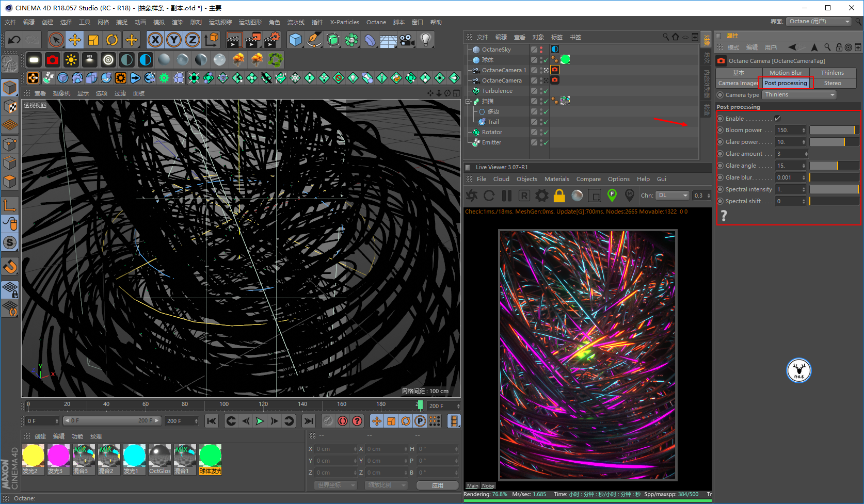Image resolution: width=864 pixels, height=504 pixels.
Task: Click the Undo arrow icon
Action: pyautogui.click(x=14, y=40)
